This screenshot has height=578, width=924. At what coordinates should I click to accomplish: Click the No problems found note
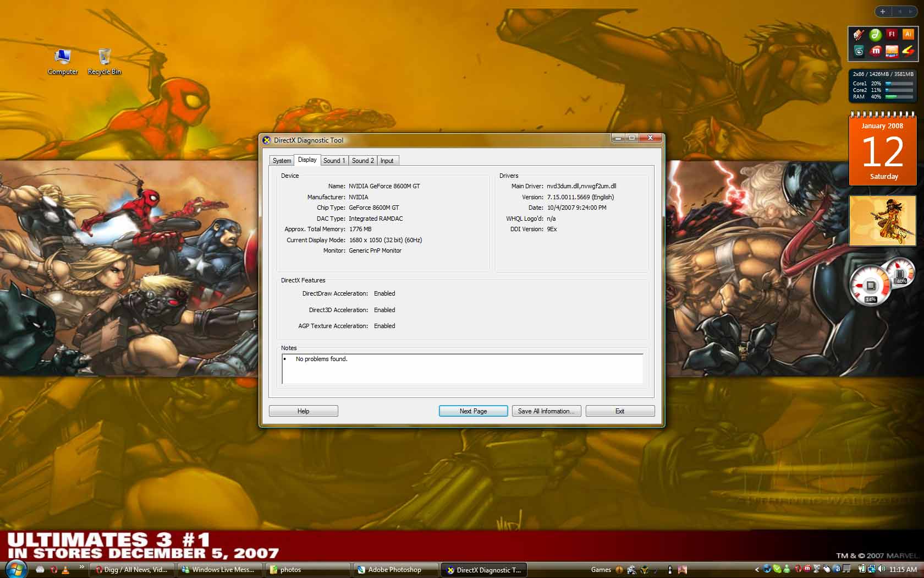coord(322,359)
